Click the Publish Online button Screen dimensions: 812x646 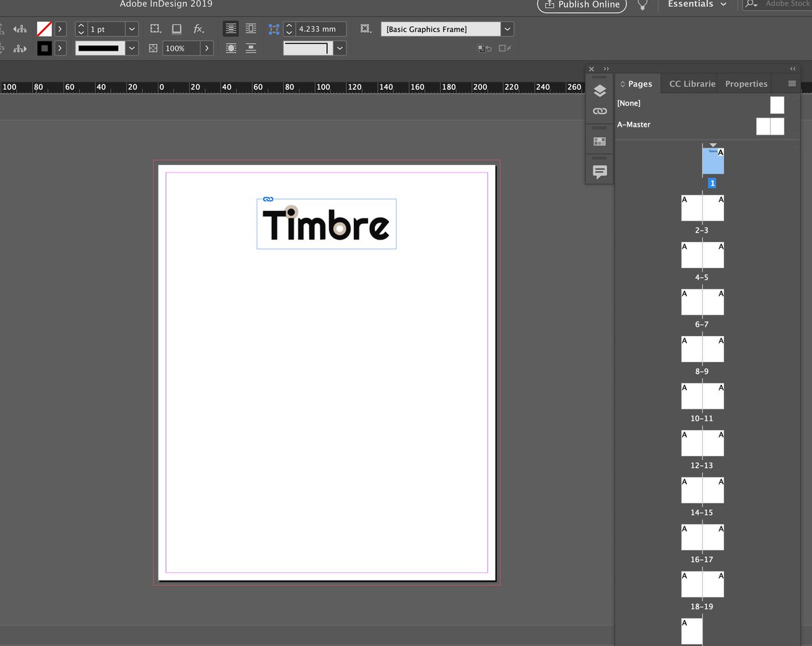click(582, 5)
